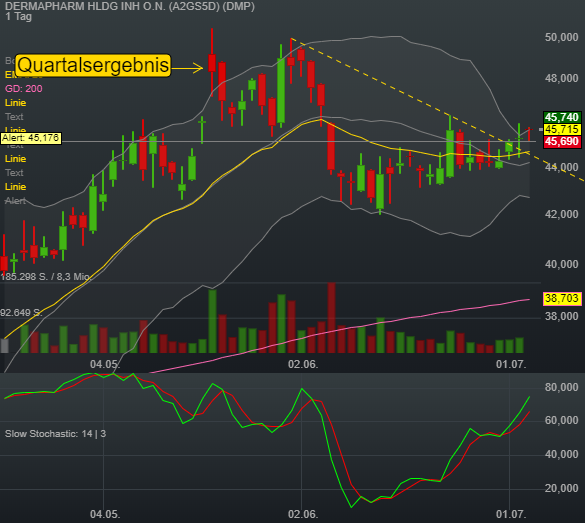Click the 38,000 price axis label
The image size is (585, 523).
tap(561, 316)
